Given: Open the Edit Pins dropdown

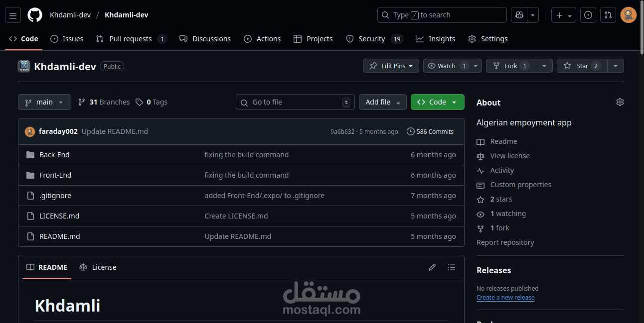Looking at the screenshot, I should [x=391, y=66].
